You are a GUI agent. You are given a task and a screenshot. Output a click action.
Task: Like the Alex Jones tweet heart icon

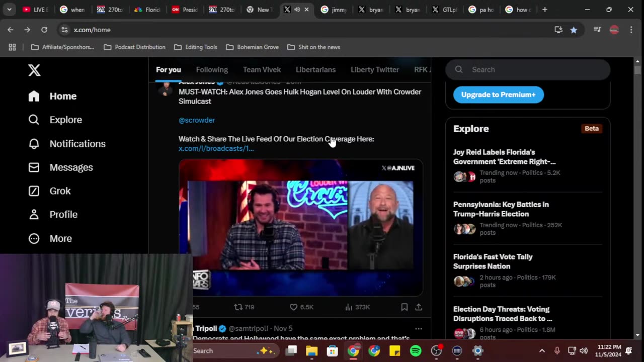tap(301, 307)
